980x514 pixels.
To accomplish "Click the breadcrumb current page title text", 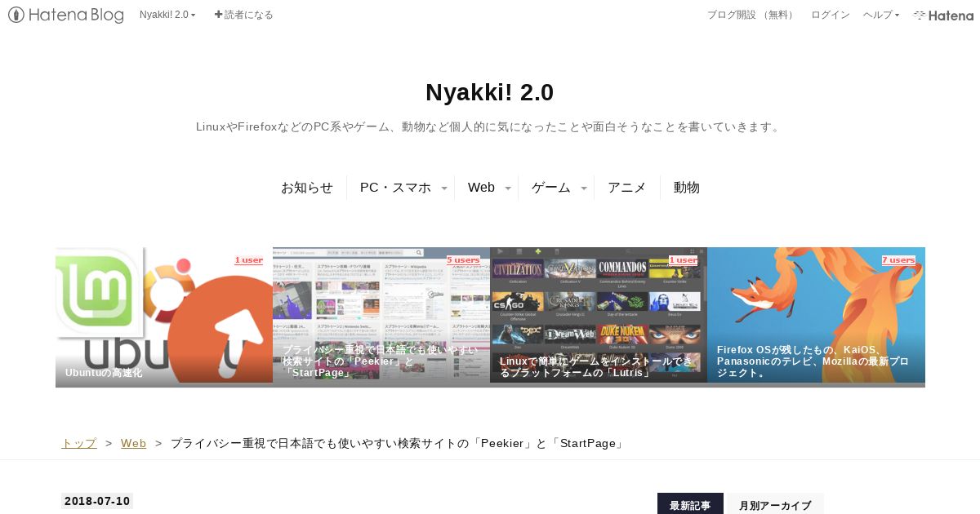I will [x=399, y=443].
